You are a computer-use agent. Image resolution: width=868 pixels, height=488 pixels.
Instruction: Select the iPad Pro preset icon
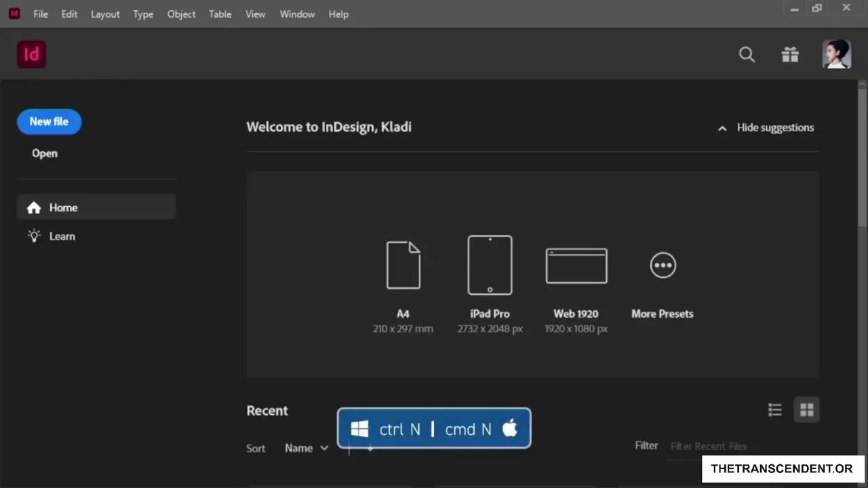(490, 265)
